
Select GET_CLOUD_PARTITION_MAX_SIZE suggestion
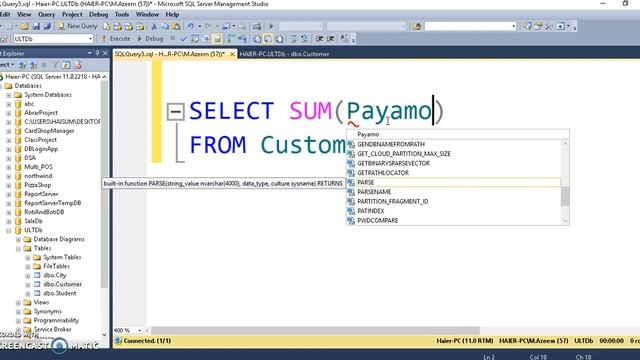coord(453,154)
